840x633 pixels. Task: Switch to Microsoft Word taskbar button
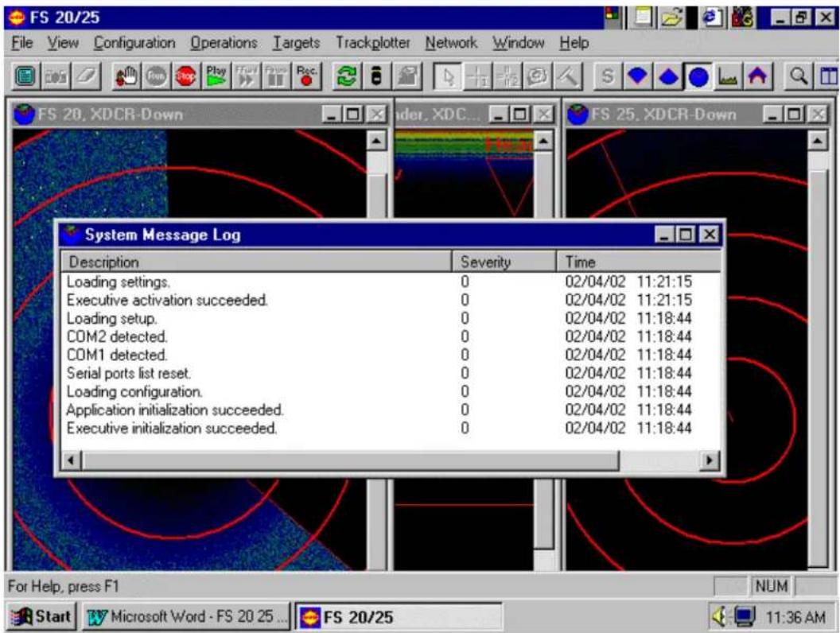pyautogui.click(x=186, y=616)
